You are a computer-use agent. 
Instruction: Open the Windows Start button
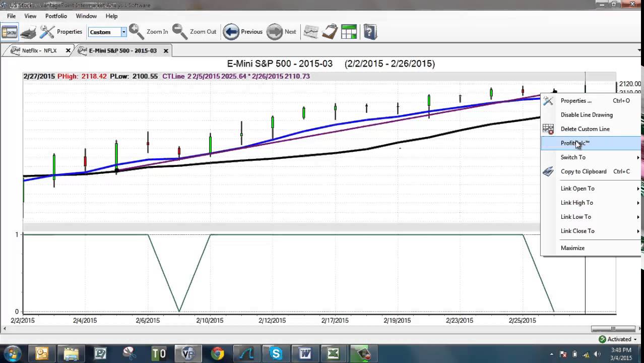pos(12,353)
